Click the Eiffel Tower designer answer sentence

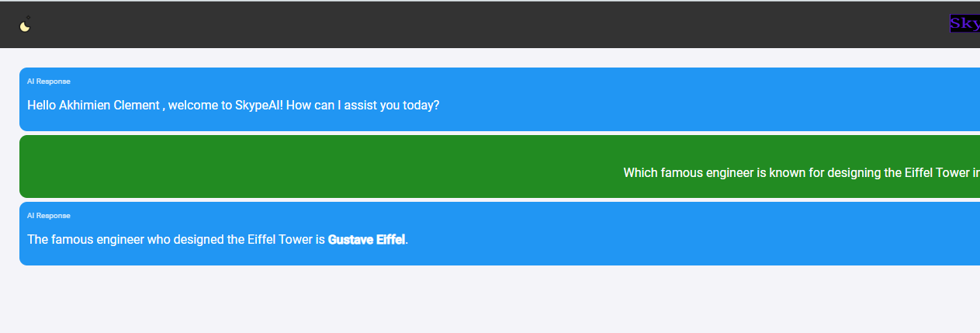pyautogui.click(x=217, y=239)
